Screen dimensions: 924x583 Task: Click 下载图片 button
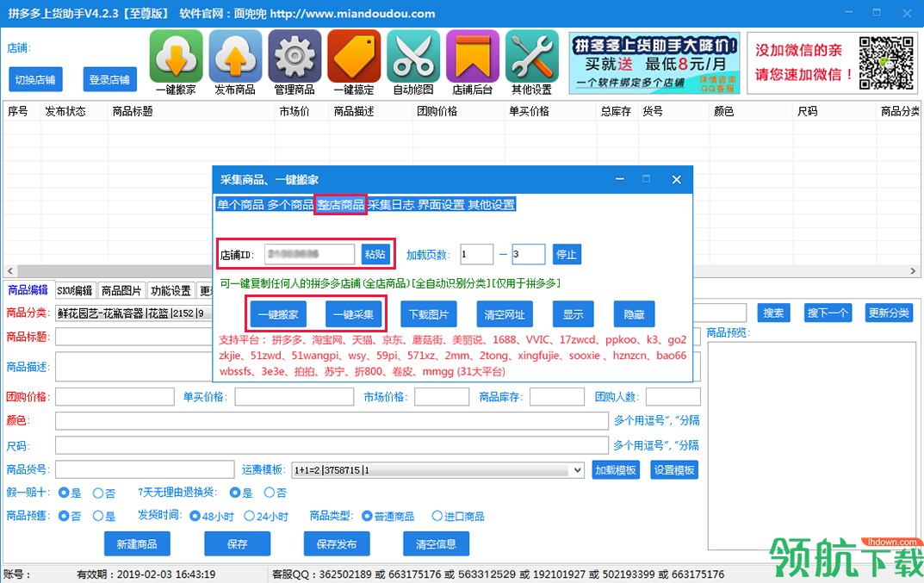[x=429, y=314]
